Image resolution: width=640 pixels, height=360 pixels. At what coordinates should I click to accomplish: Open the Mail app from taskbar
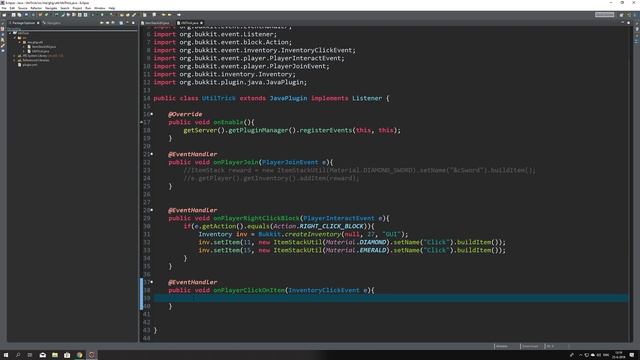tap(42, 355)
